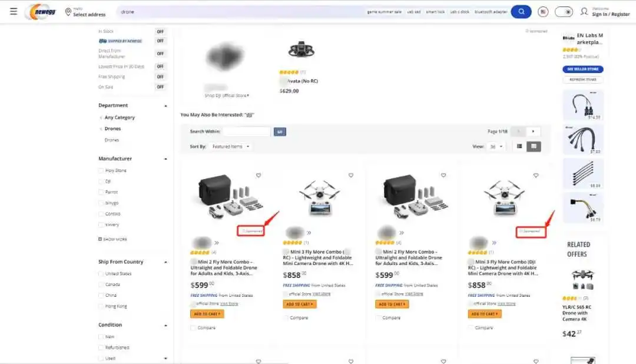Switch to grid view layout
The height and width of the screenshot is (364, 636).
pyautogui.click(x=534, y=146)
